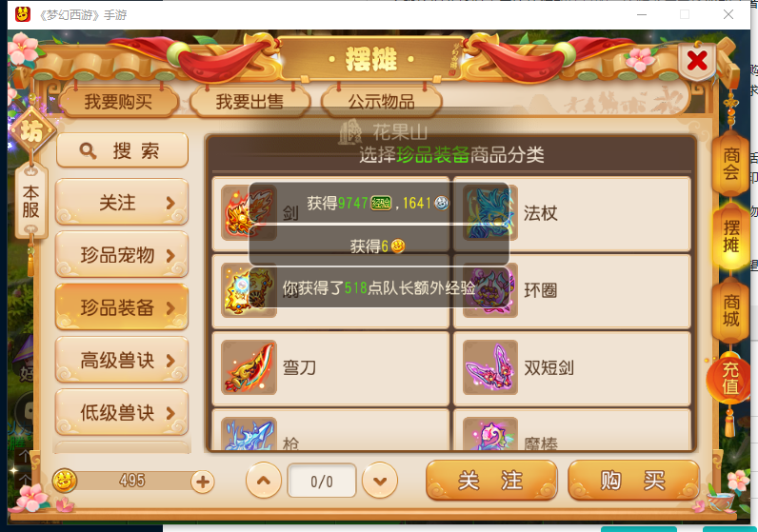Open the 商会 side tab

pos(731,164)
